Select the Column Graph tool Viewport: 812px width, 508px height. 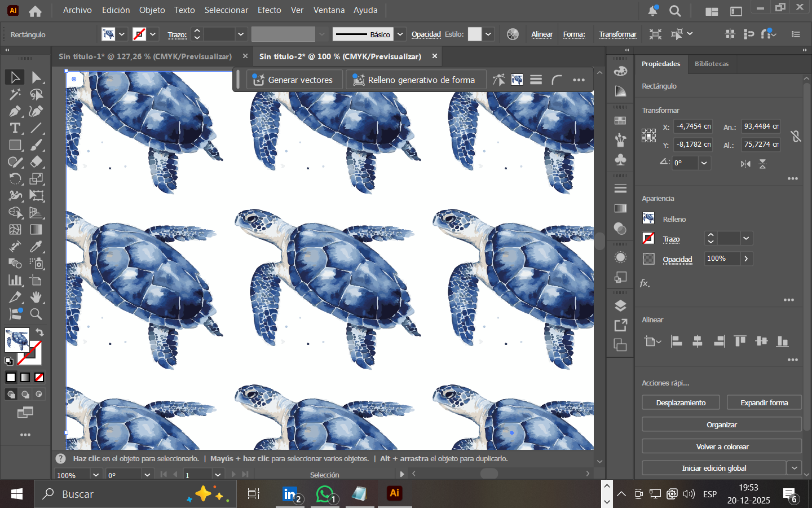(x=15, y=281)
